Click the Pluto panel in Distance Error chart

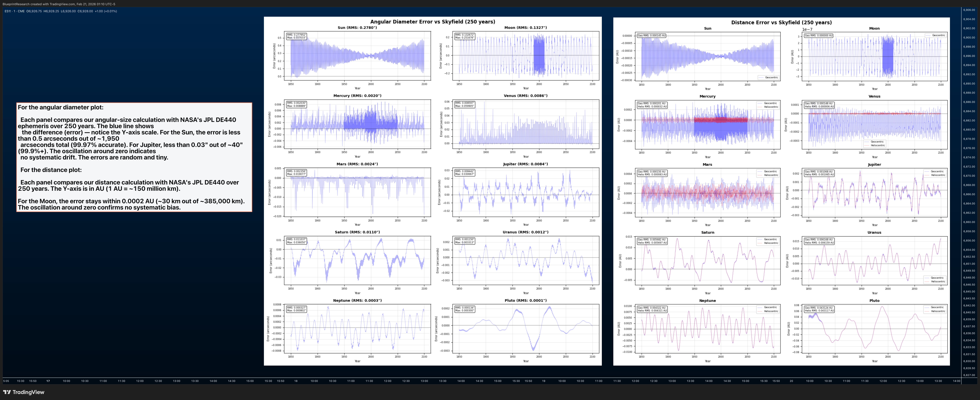(874, 329)
